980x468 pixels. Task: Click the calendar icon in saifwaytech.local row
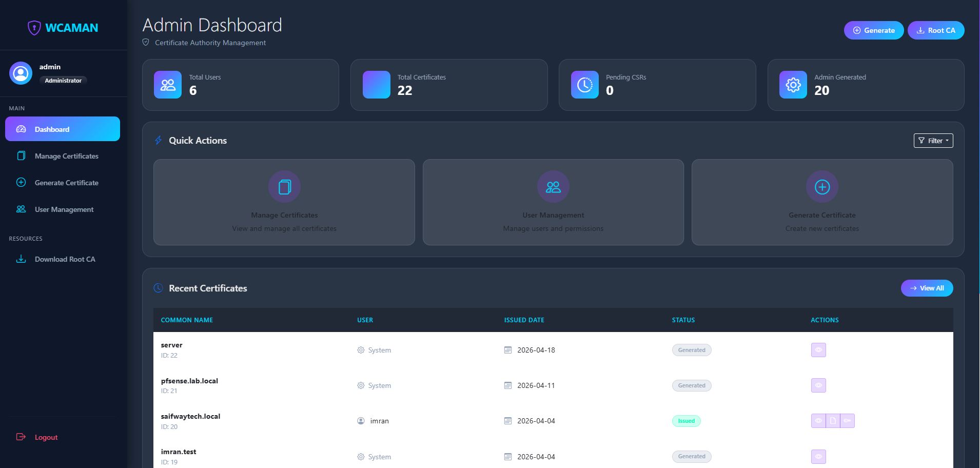coord(508,421)
